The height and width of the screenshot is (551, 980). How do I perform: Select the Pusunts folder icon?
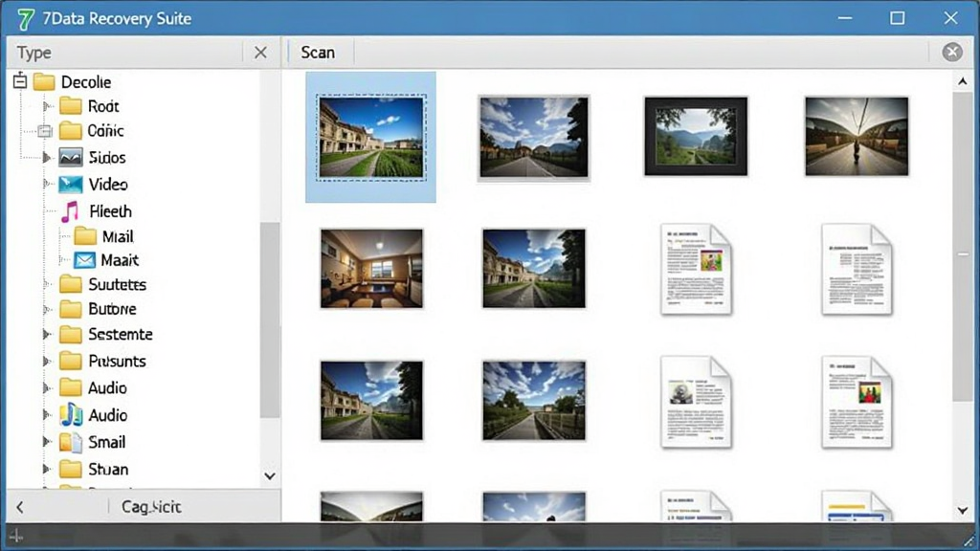(x=71, y=361)
